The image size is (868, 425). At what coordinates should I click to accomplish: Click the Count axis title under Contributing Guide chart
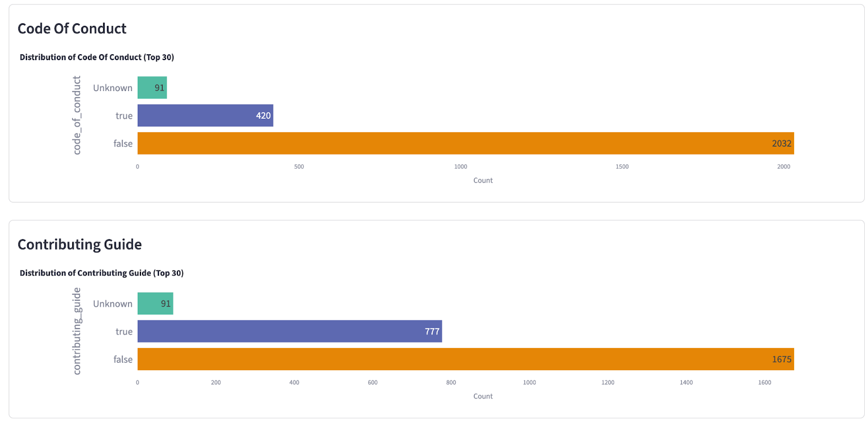[x=483, y=396]
